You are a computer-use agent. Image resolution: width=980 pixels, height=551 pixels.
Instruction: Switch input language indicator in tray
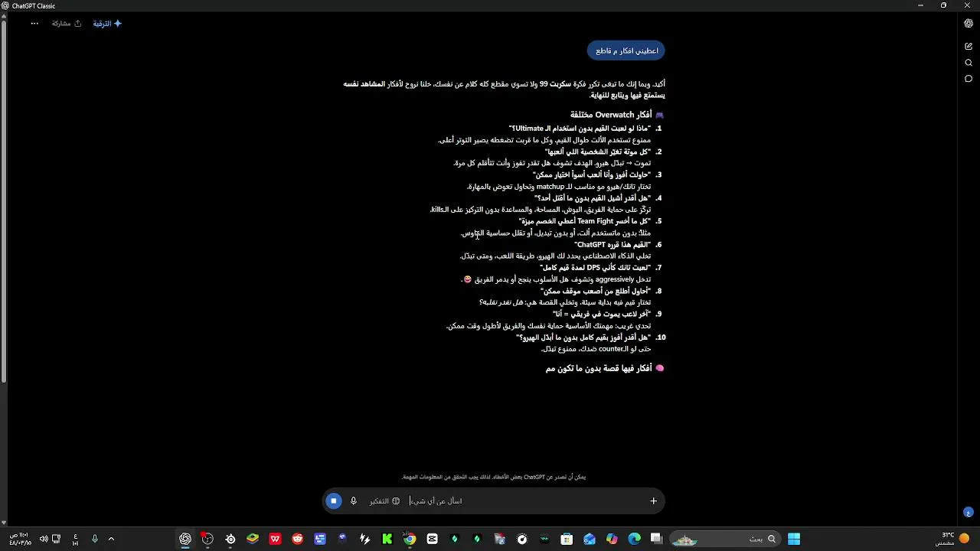76,539
